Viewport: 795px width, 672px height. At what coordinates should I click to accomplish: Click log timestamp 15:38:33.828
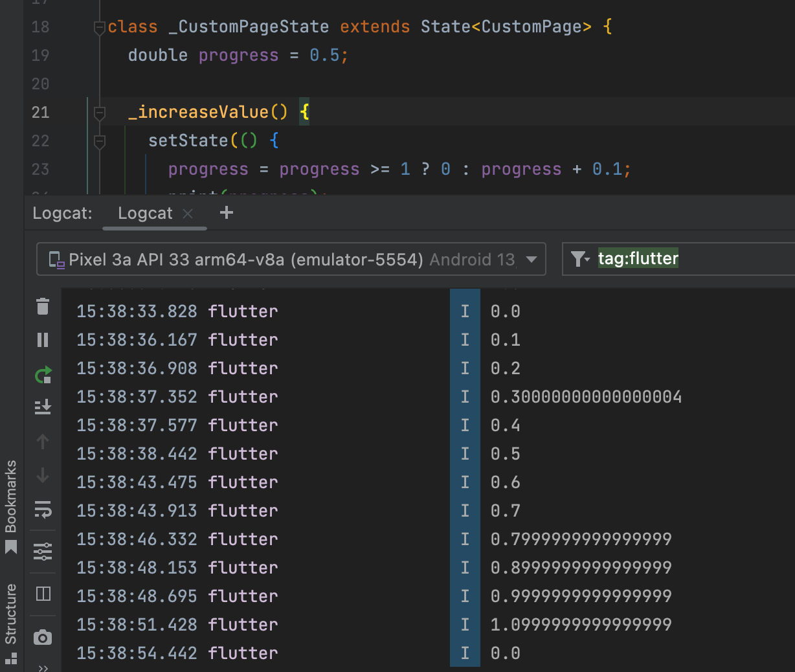(x=137, y=311)
